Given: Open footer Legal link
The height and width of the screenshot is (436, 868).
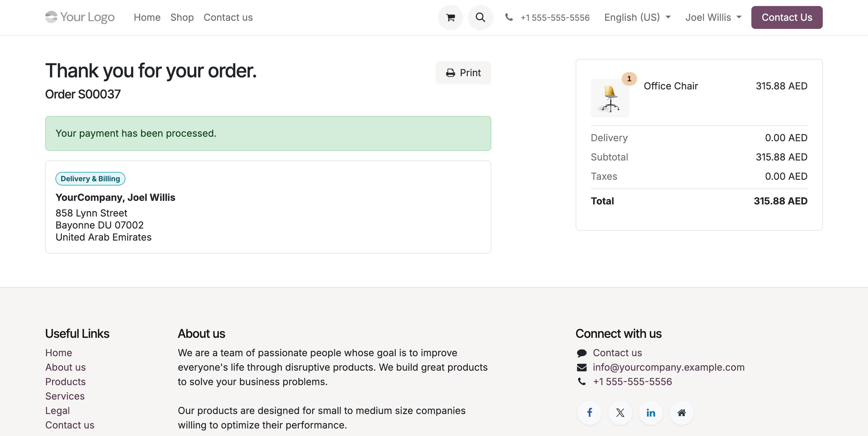Looking at the screenshot, I should 58,410.
